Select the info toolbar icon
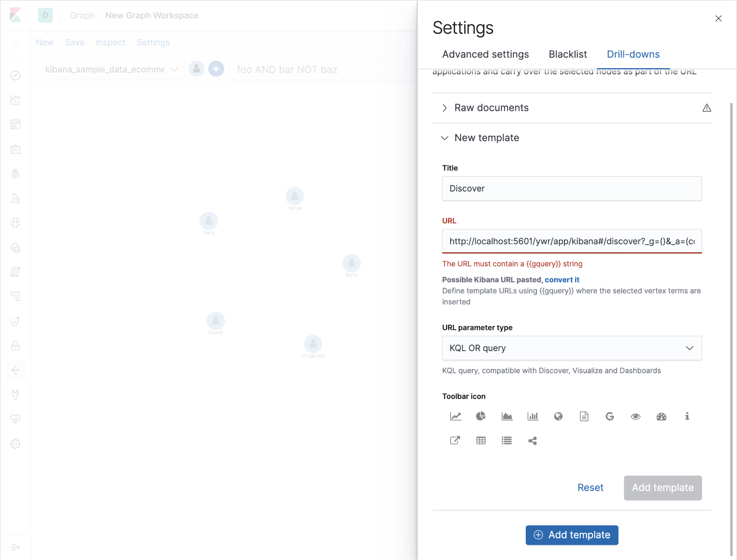This screenshot has width=737, height=560. click(x=687, y=416)
